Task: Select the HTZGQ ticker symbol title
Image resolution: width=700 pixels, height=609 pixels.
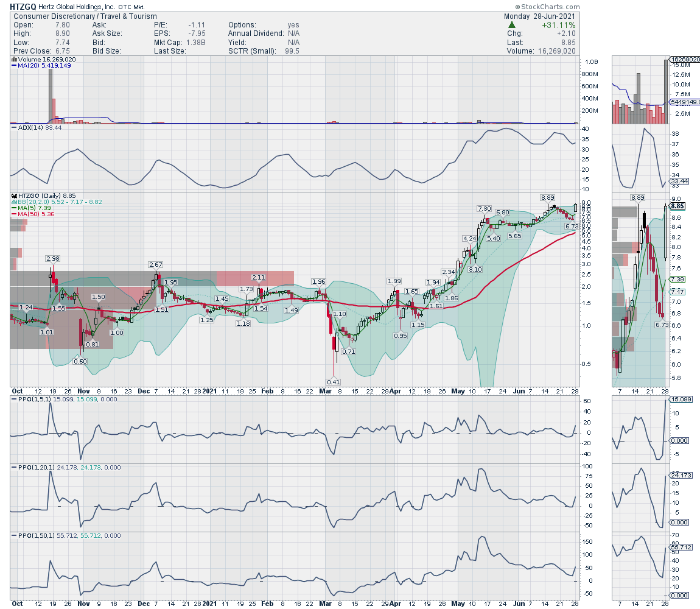Action: click(23, 7)
